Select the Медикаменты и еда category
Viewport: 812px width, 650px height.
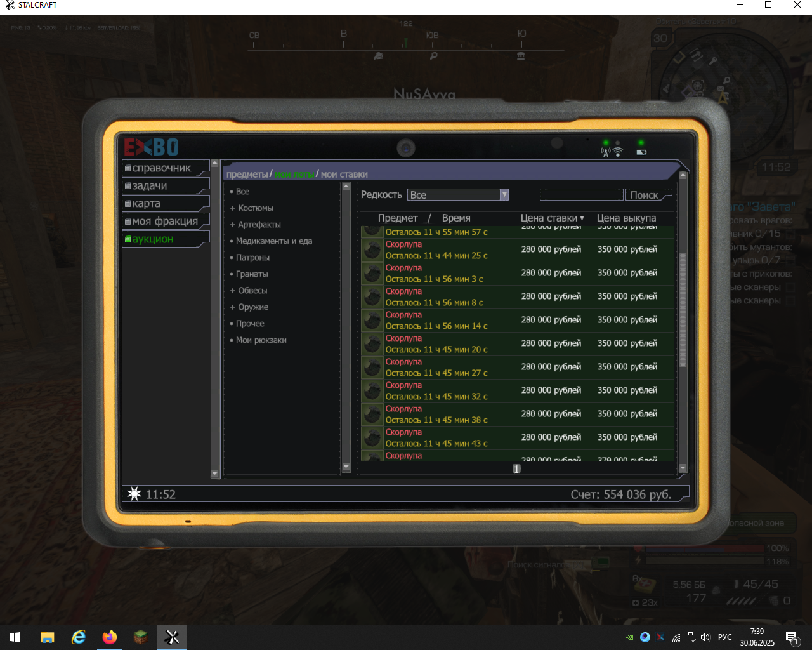[x=271, y=241]
